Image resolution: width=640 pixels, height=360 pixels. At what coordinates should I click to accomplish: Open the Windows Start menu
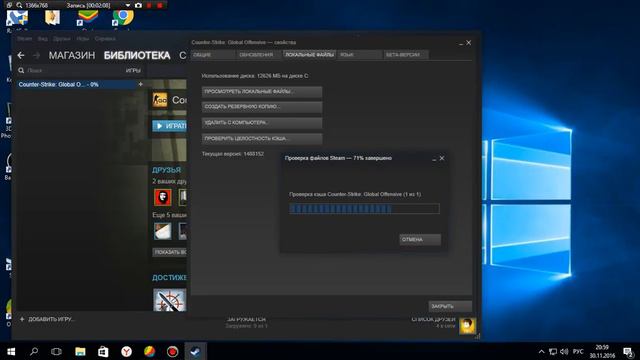click(11, 351)
